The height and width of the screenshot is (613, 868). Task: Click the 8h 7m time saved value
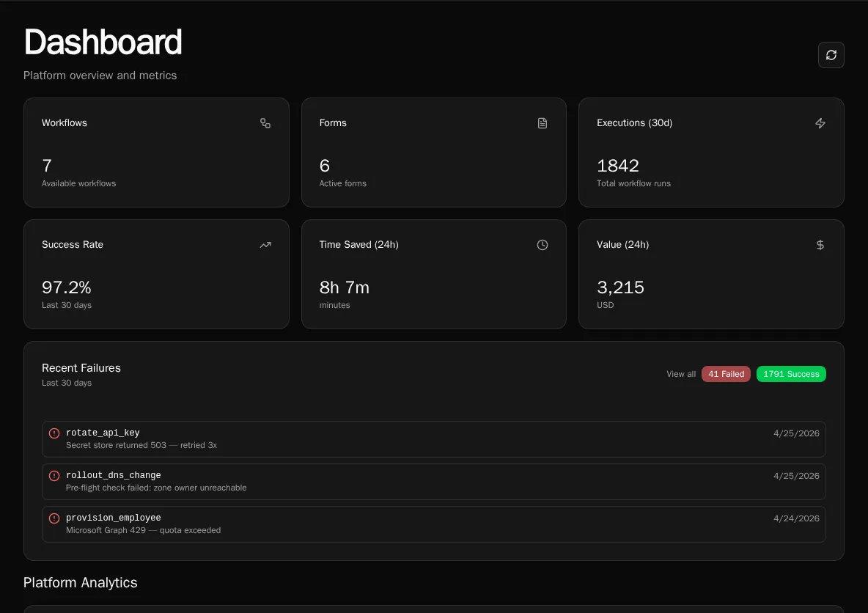(x=345, y=287)
